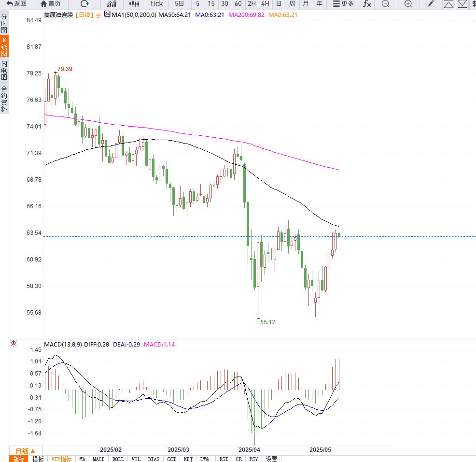Apply the BOLL indicator from bottom bar

point(118,459)
